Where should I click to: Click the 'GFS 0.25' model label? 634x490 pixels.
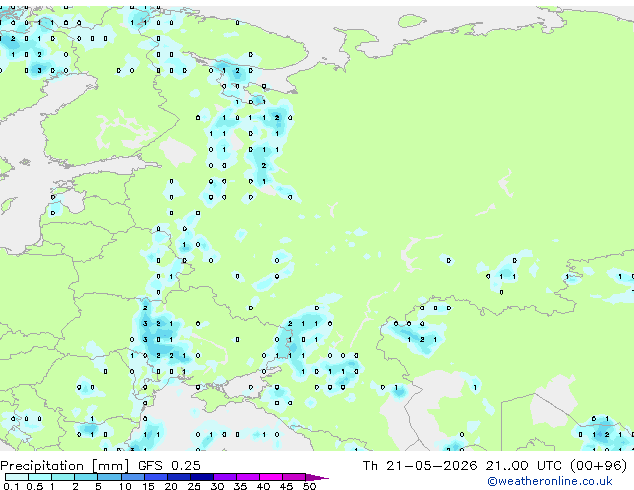169,466
